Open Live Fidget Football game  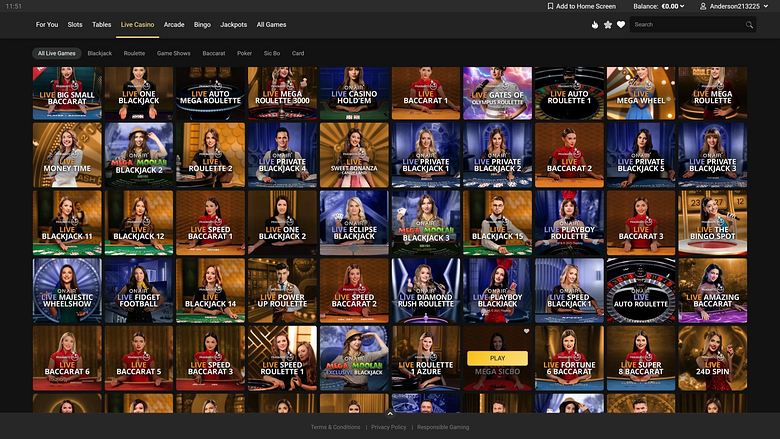139,290
